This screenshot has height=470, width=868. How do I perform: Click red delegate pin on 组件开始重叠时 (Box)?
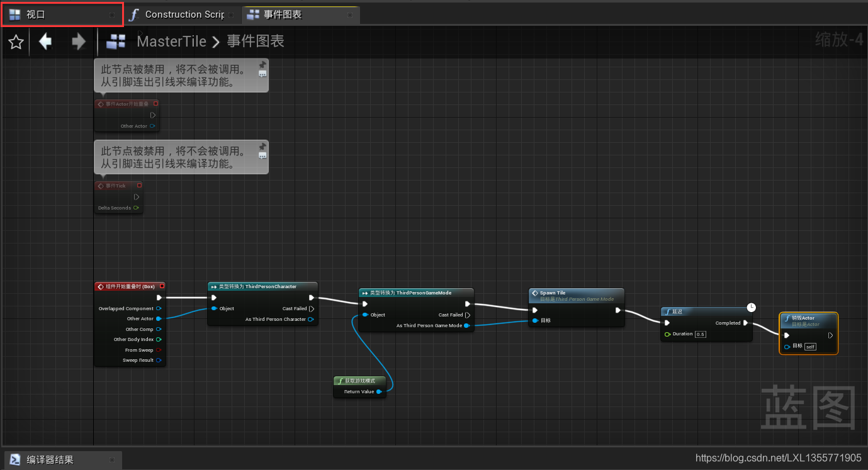tap(162, 286)
